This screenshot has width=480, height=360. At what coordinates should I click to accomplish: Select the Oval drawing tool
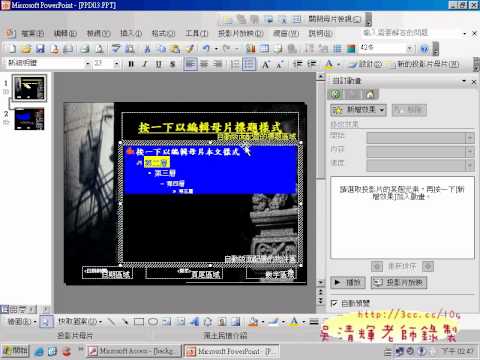153,322
